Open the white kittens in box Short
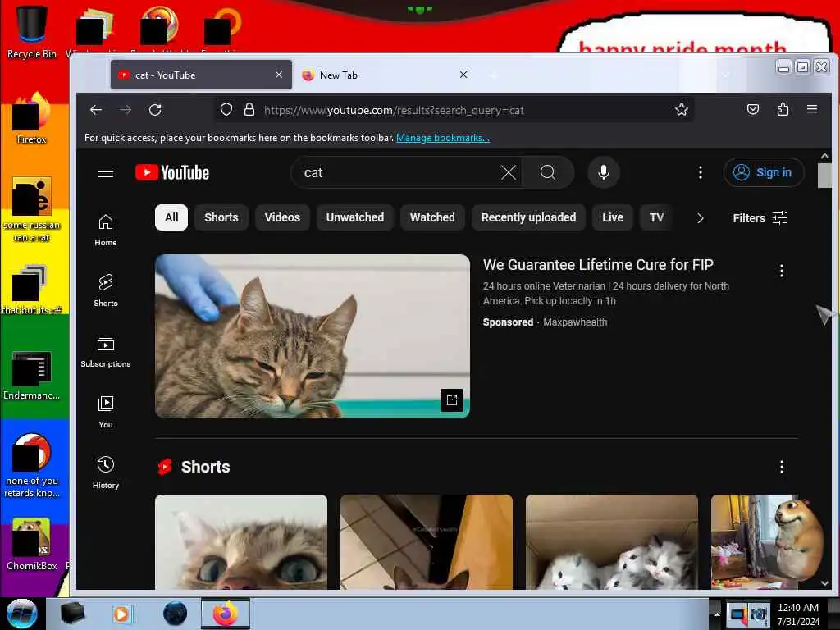 point(612,541)
